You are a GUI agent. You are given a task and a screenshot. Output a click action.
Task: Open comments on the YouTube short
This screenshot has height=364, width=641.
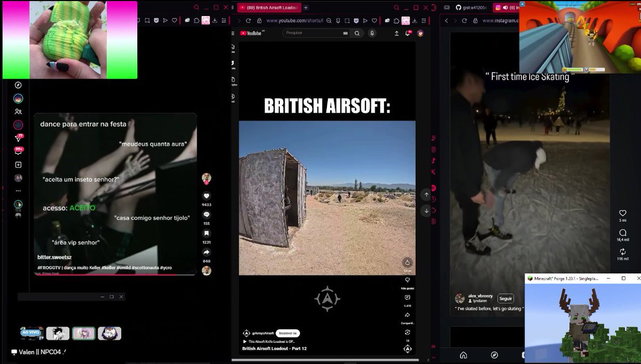(x=408, y=297)
